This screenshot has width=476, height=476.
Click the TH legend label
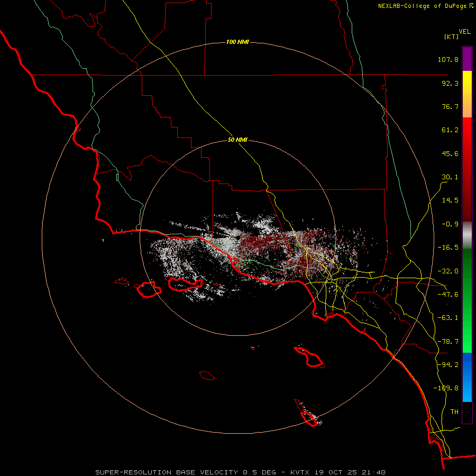454,412
